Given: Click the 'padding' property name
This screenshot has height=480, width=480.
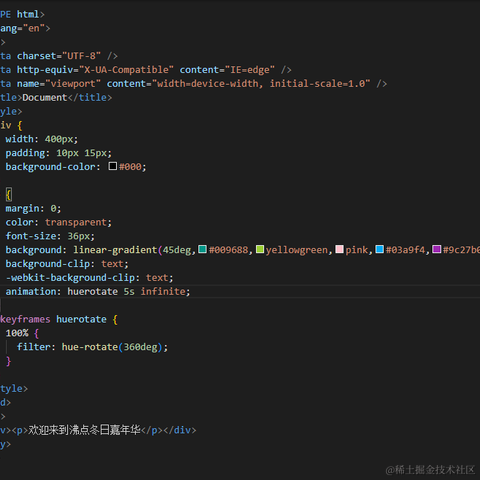Looking at the screenshot, I should click(25, 153).
